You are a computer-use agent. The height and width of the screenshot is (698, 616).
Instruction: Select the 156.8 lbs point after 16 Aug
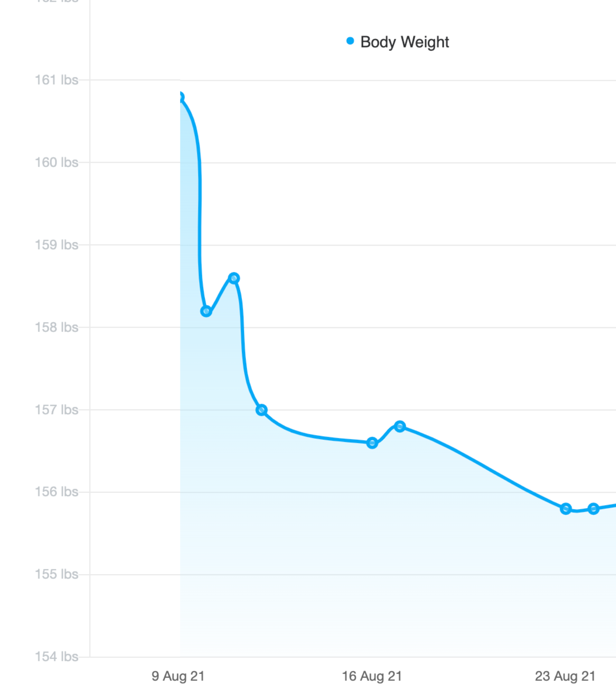click(400, 426)
